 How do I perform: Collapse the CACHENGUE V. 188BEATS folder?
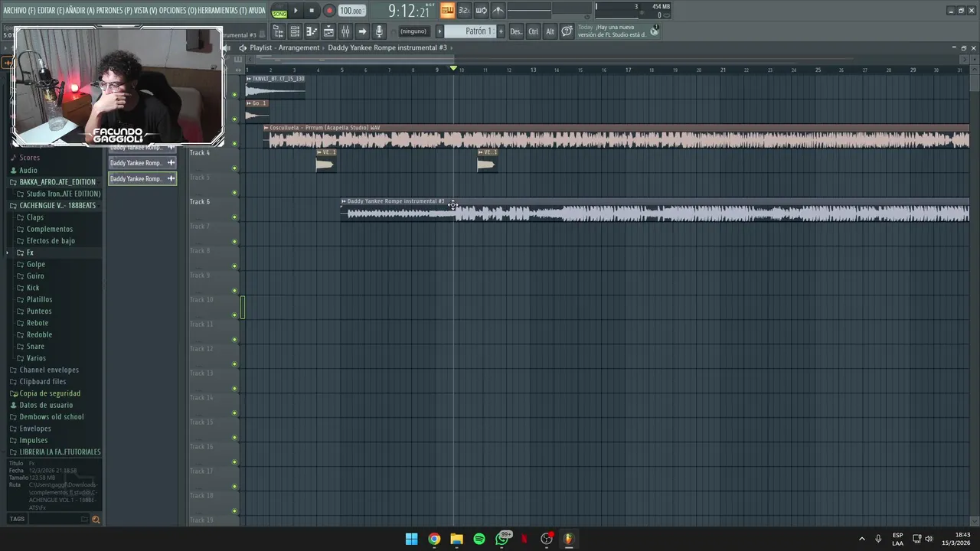(x=57, y=206)
